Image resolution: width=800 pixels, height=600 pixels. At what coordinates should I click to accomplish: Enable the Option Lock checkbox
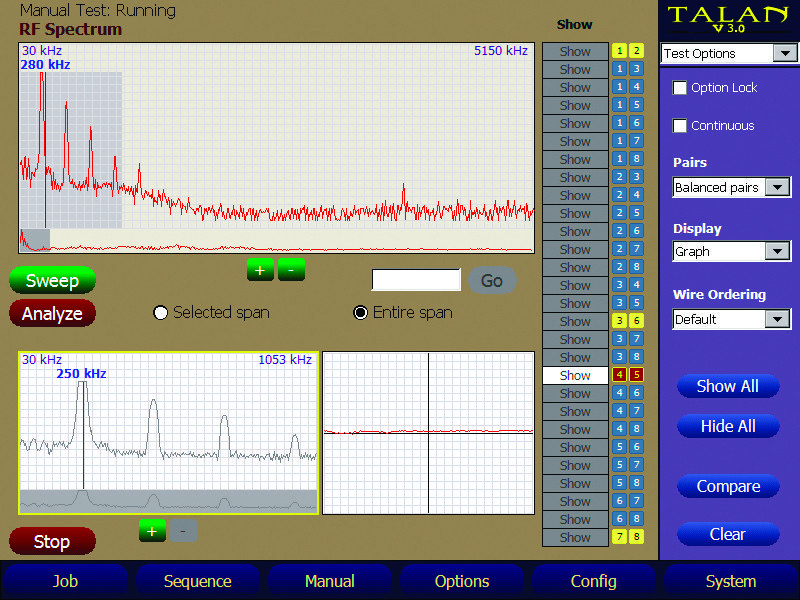(681, 88)
